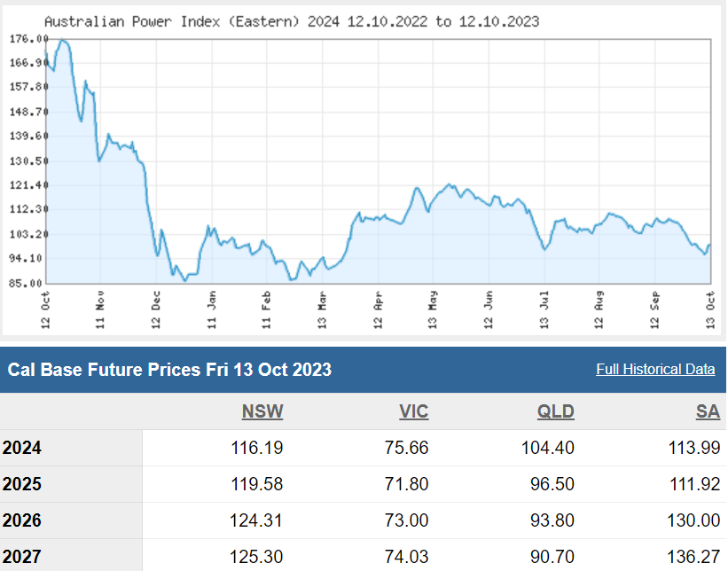Select the 2025 row label

[22, 484]
